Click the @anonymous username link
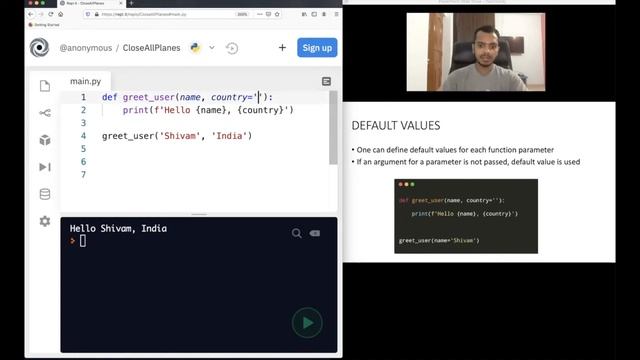Image resolution: width=640 pixels, height=360 pixels. pyautogui.click(x=86, y=48)
